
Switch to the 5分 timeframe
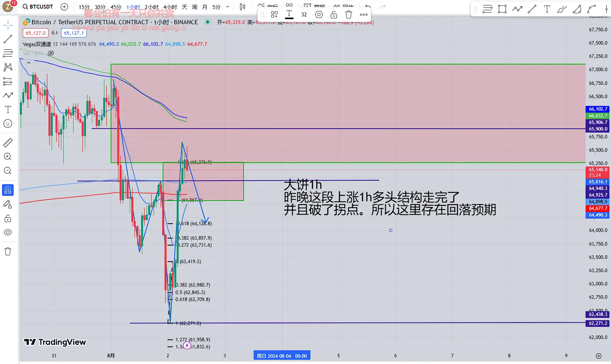click(217, 7)
